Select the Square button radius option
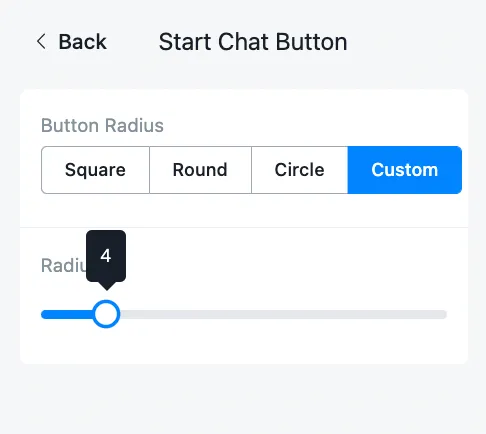The image size is (486, 434). click(x=95, y=170)
